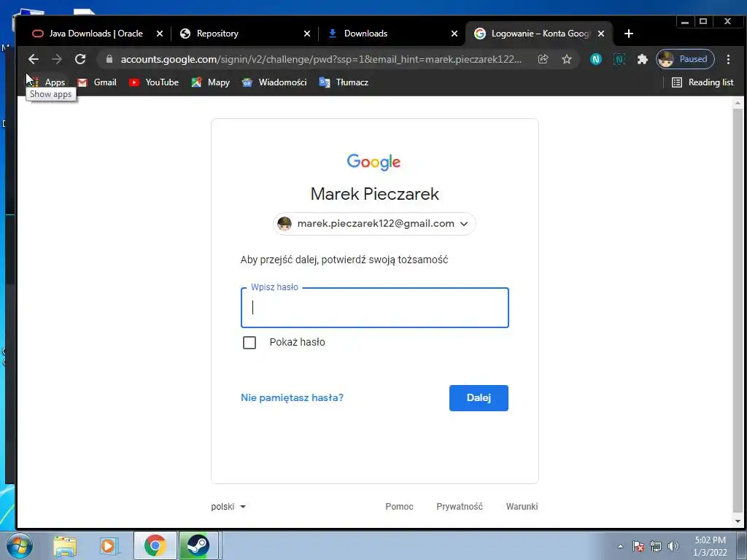Viewport: 747px width, 560px height.
Task: Open a new browser tab
Action: pos(628,34)
